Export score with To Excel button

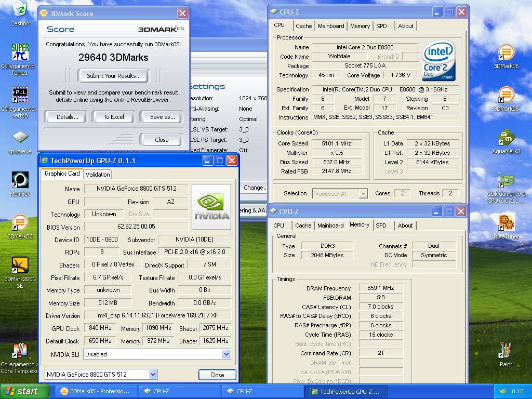pos(114,117)
